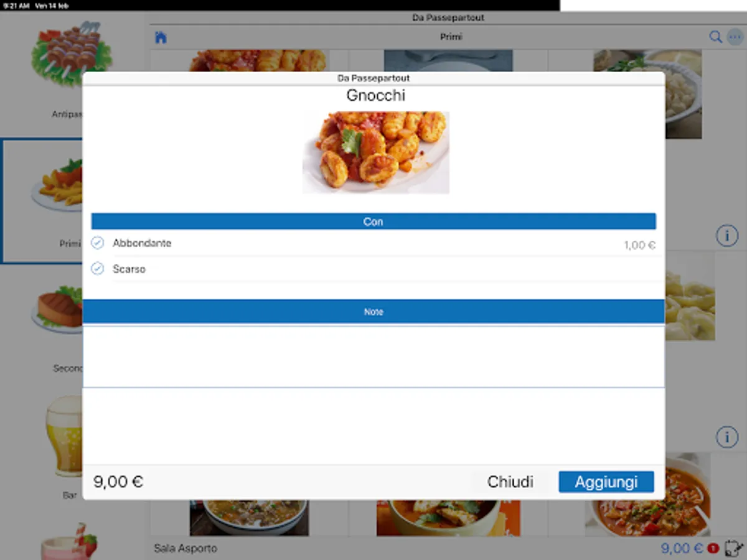The image size is (747, 560).
Task: Tap the upper info circle icon
Action: (726, 236)
